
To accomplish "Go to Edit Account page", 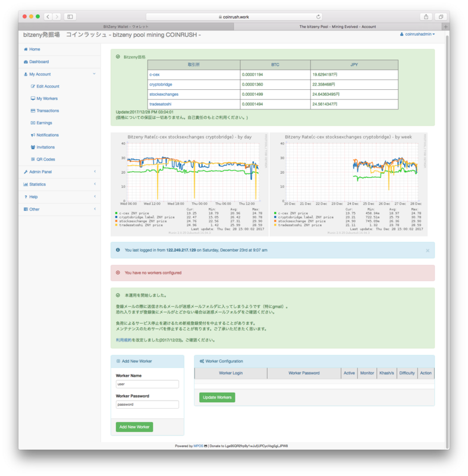I will point(48,86).
